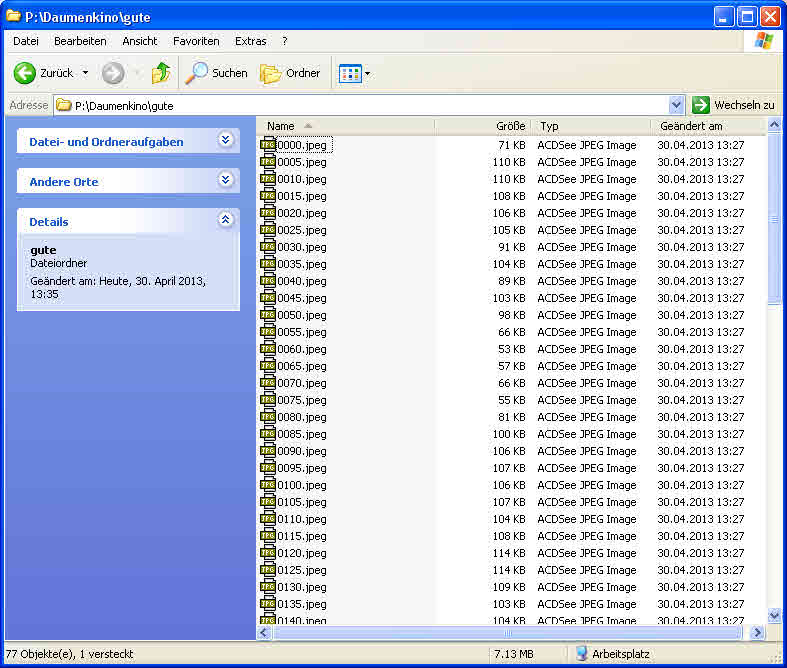Expand Datei- und Ordneraufgaben panel
Image resolution: width=787 pixels, height=668 pixels.
pos(225,140)
